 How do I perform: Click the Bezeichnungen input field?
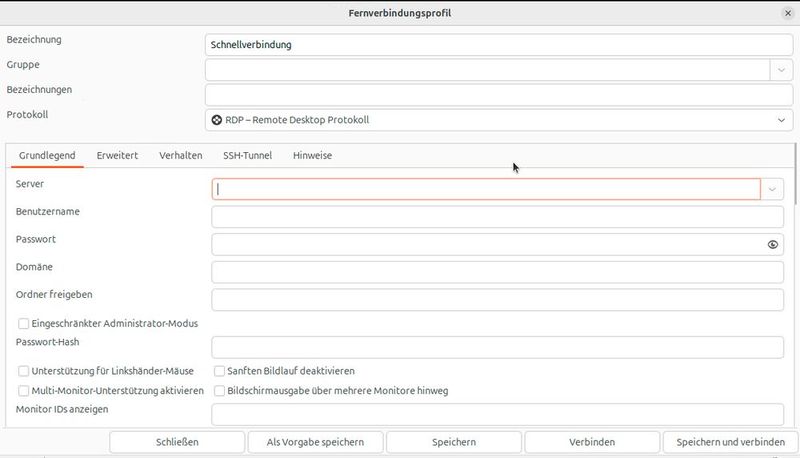(499, 95)
